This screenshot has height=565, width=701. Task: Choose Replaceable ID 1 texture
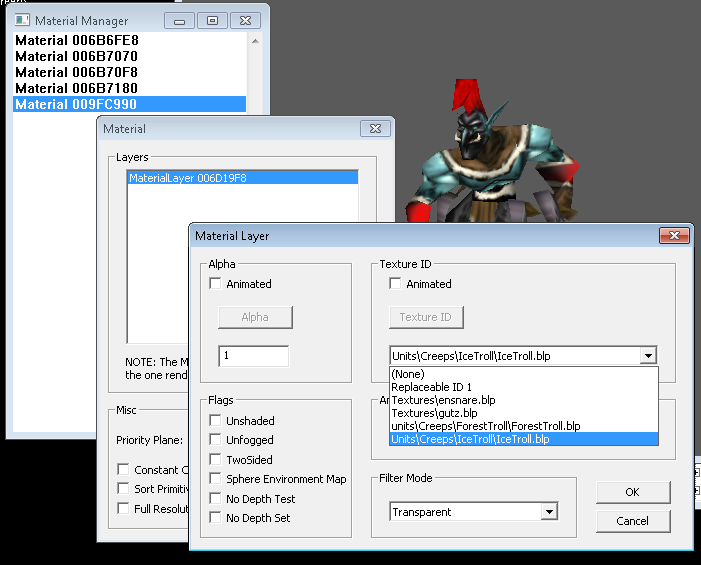524,387
